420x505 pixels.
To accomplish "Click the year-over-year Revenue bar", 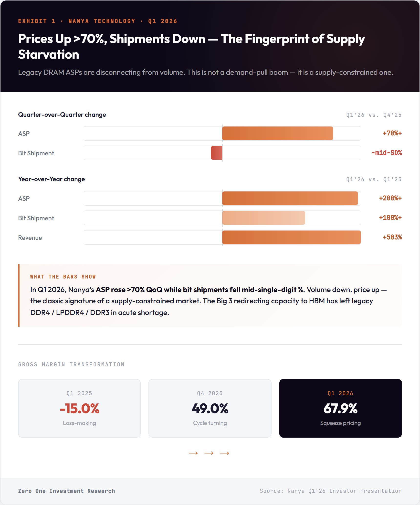I will pos(291,237).
